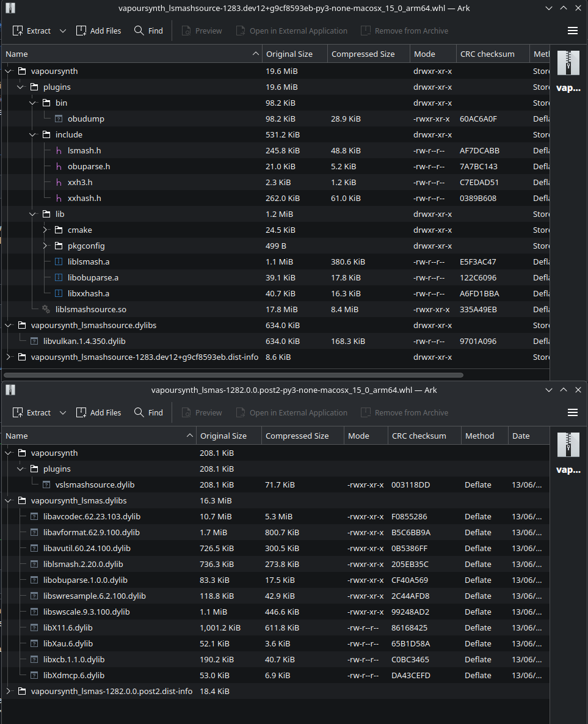588x724 pixels.
Task: Select libswresample.6.2.100.dylib file icon
Action: (x=34, y=596)
